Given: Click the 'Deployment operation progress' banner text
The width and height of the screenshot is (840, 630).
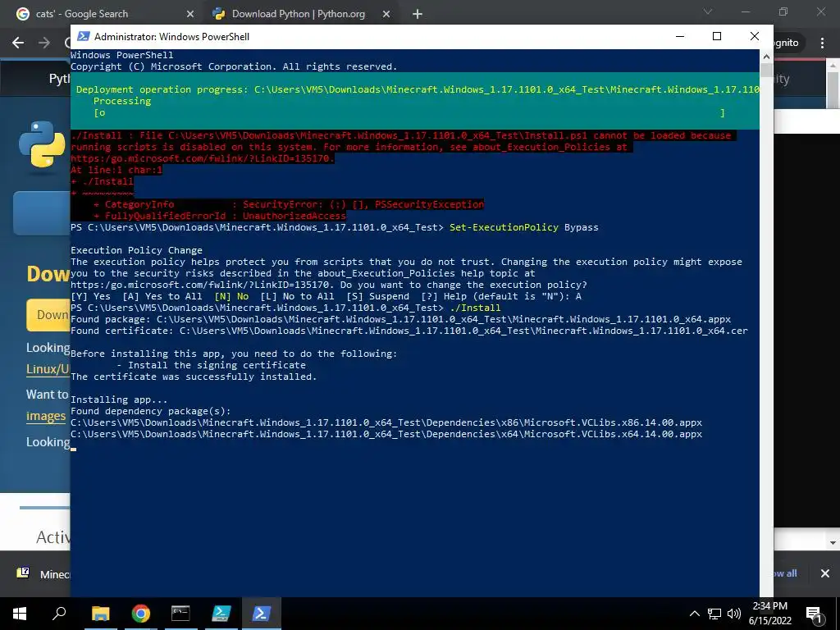Looking at the screenshot, I should point(418,89).
